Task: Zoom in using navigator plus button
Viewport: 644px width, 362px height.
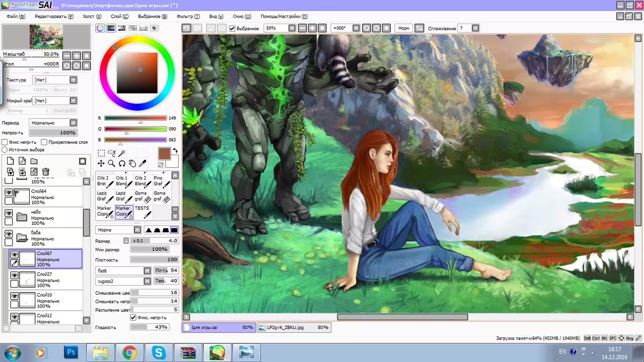Action: [x=76, y=55]
